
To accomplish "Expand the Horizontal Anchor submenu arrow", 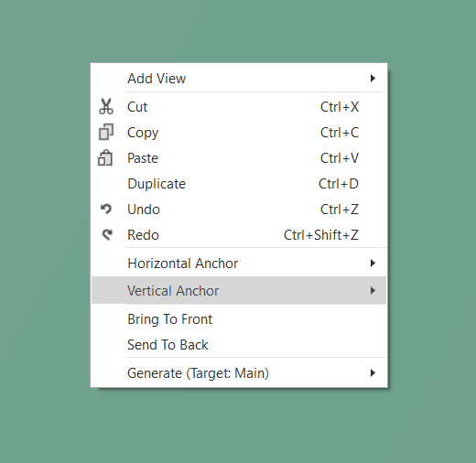I will pyautogui.click(x=373, y=263).
